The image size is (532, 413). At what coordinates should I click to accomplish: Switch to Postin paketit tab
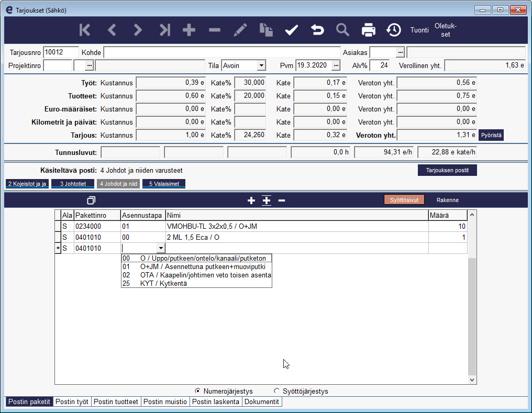click(29, 402)
